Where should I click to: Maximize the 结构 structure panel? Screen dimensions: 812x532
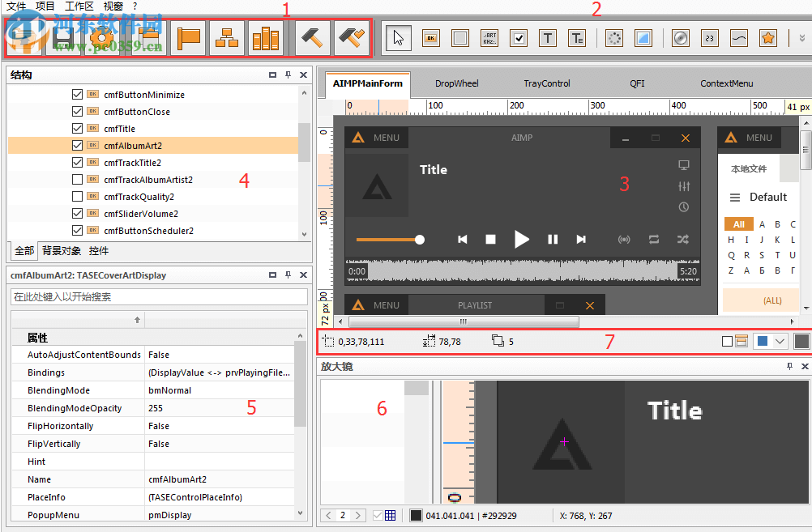click(272, 75)
